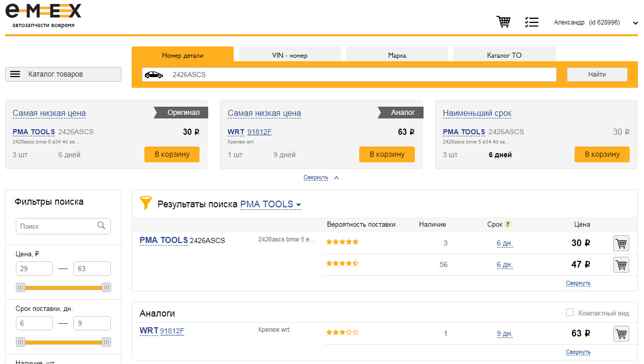The image size is (644, 364).
Task: Open the Каталог товаров menu button
Action: (63, 74)
